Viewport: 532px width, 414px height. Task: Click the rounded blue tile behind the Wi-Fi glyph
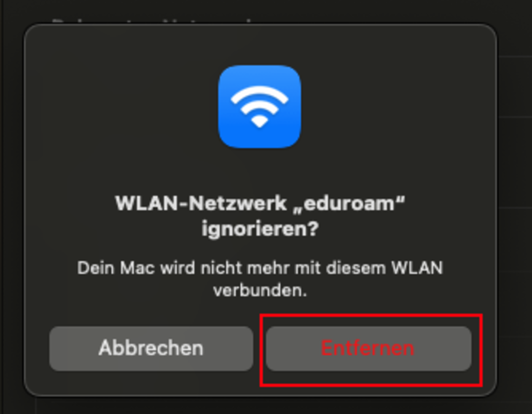pos(259,107)
